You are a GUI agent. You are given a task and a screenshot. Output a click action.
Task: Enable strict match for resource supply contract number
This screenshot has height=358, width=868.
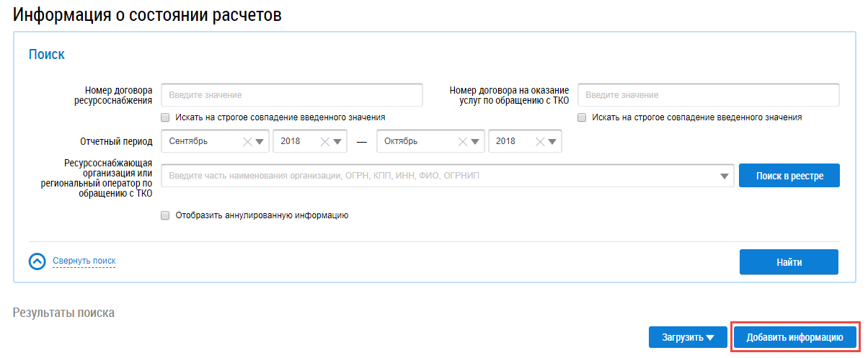[165, 117]
